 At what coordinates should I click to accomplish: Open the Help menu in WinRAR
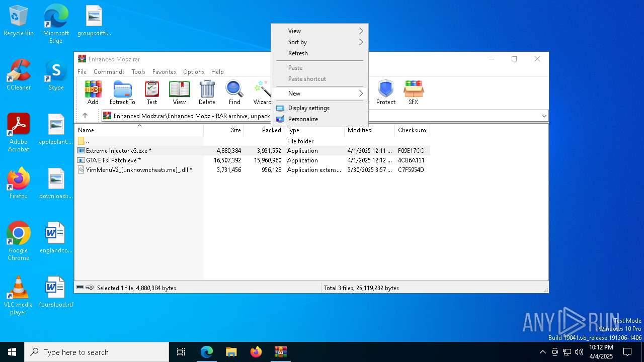(217, 72)
